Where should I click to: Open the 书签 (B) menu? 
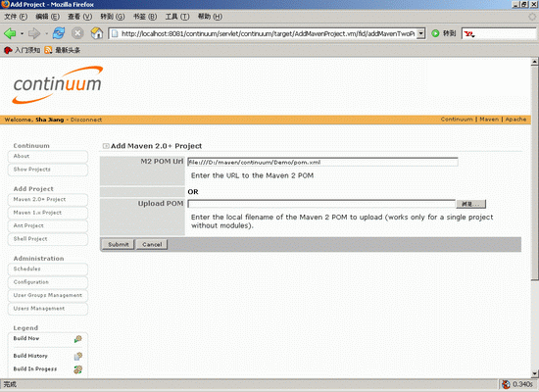click(145, 17)
